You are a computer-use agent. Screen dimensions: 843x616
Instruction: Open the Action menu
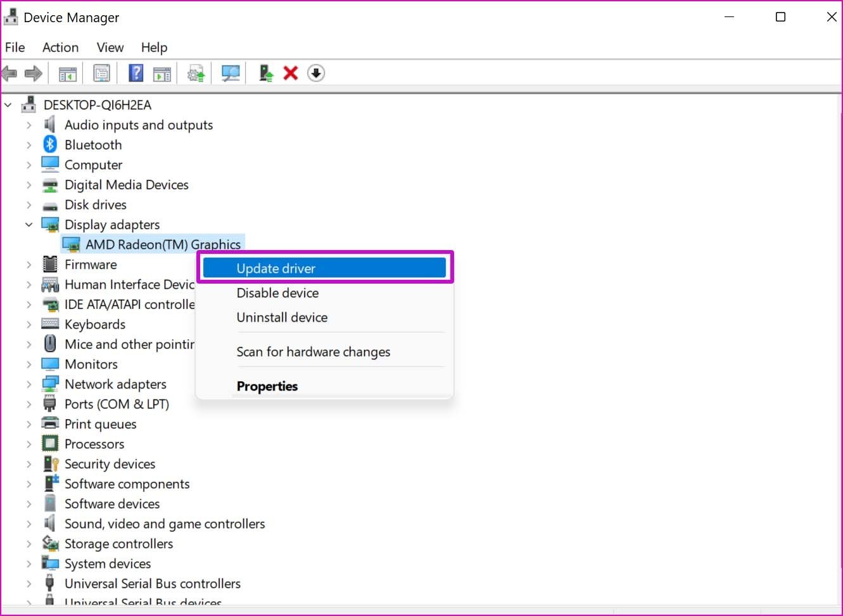click(61, 47)
